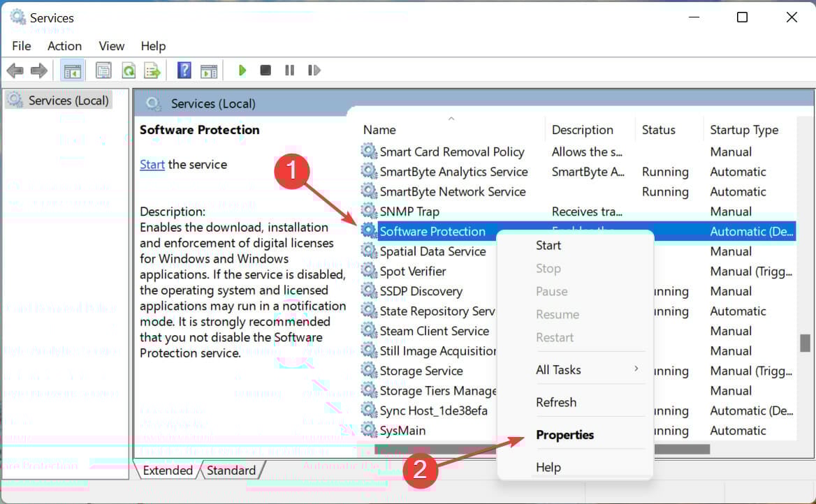Open the Help menu in menu bar
Image resolution: width=816 pixels, height=504 pixels.
[153, 46]
